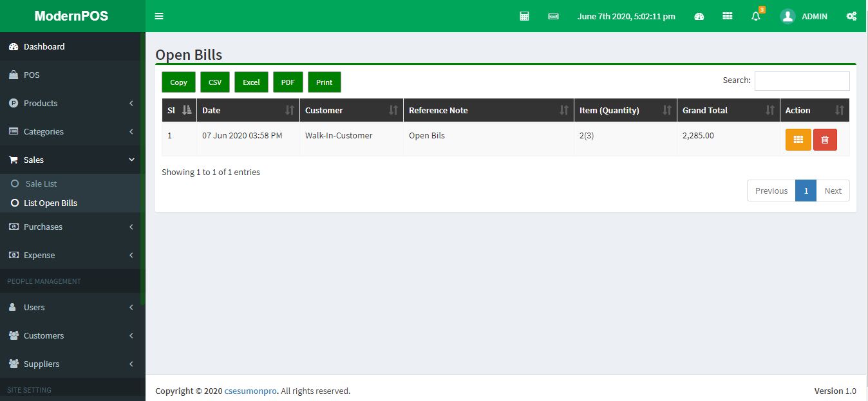Go to Previous page
Viewport: 868px width, 401px height.
(771, 191)
